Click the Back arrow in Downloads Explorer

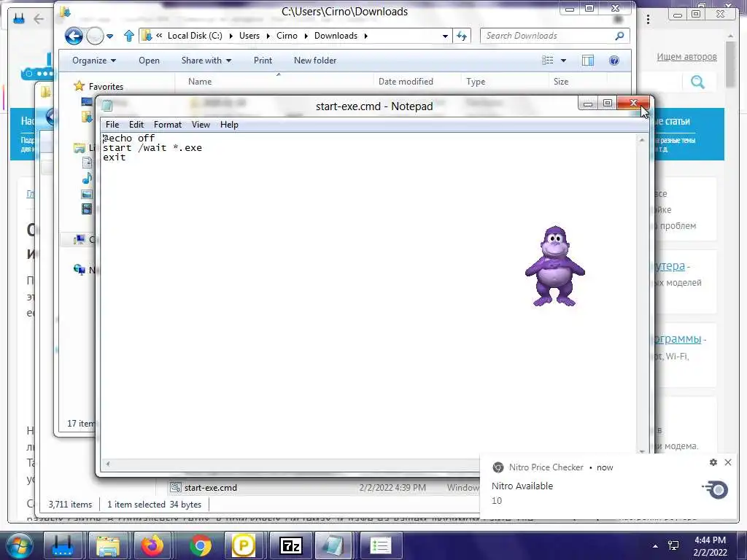74,36
